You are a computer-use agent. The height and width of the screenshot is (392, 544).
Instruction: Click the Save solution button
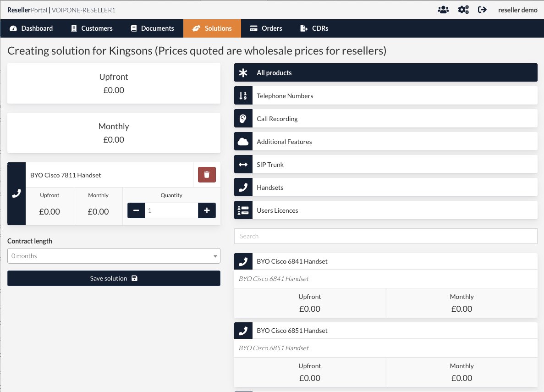tap(114, 278)
